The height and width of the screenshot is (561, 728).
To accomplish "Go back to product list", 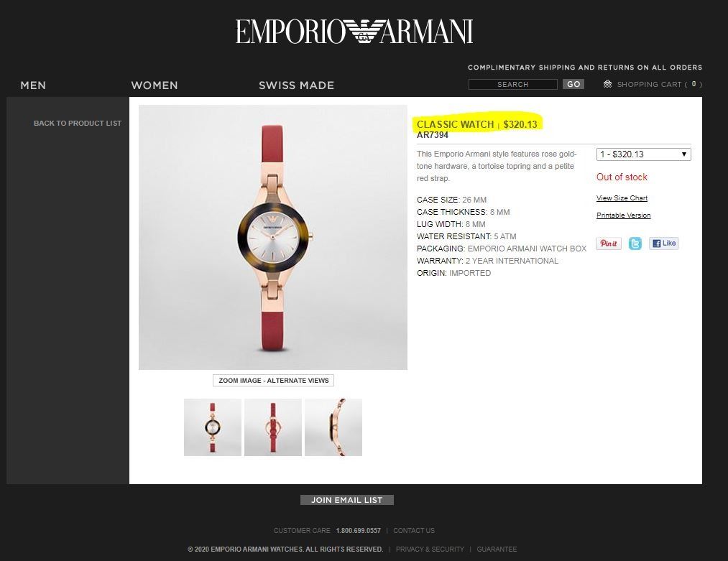I will [78, 123].
